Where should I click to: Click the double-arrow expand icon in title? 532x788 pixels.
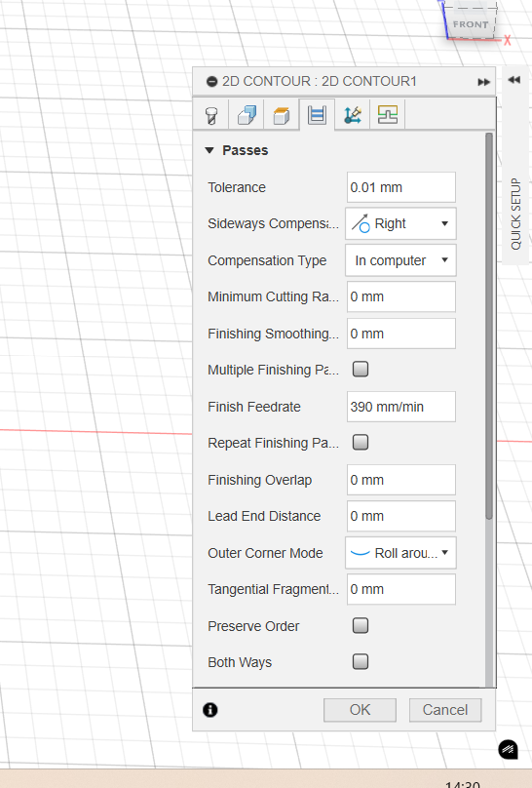(484, 82)
